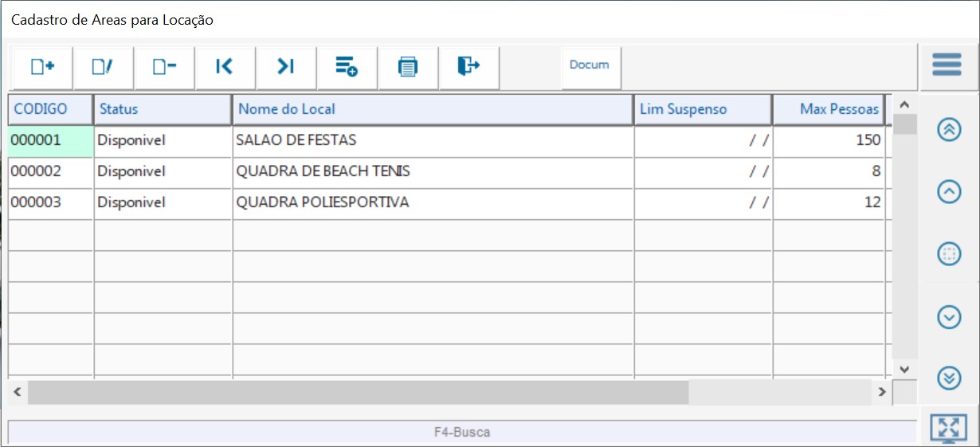Exit the form with door icon

tap(468, 68)
